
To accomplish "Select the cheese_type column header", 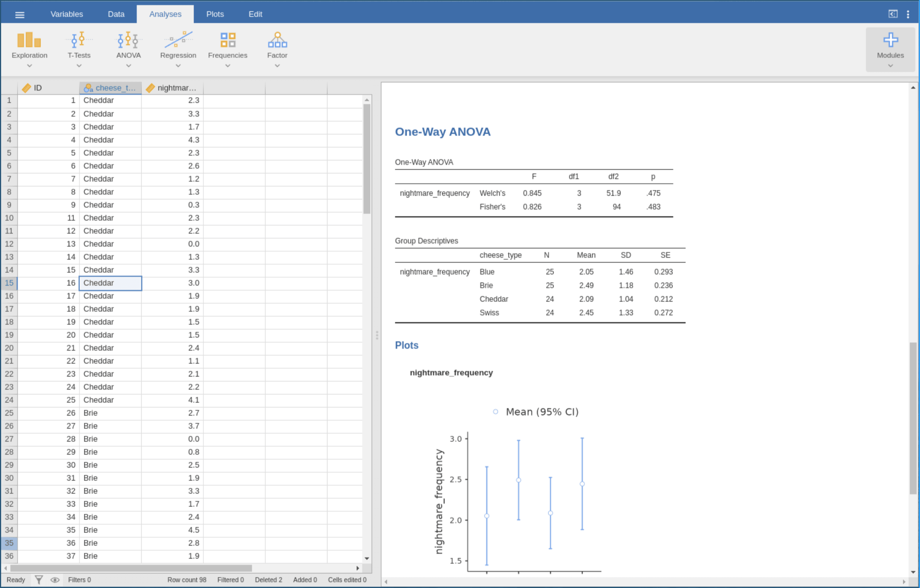I will click(110, 88).
